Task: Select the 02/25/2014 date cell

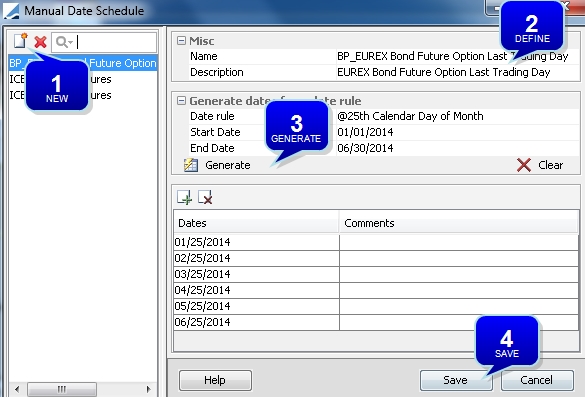Action: pyautogui.click(x=256, y=258)
